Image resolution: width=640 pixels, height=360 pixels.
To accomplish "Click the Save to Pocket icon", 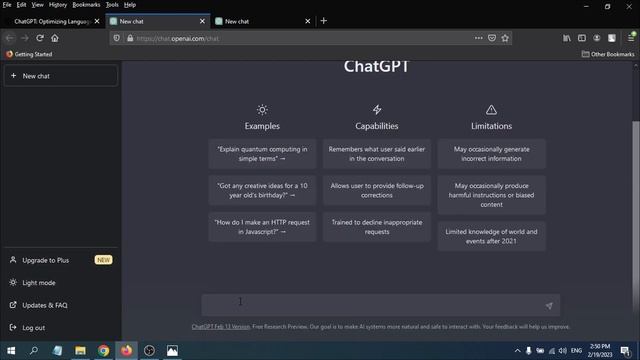I will [492, 38].
